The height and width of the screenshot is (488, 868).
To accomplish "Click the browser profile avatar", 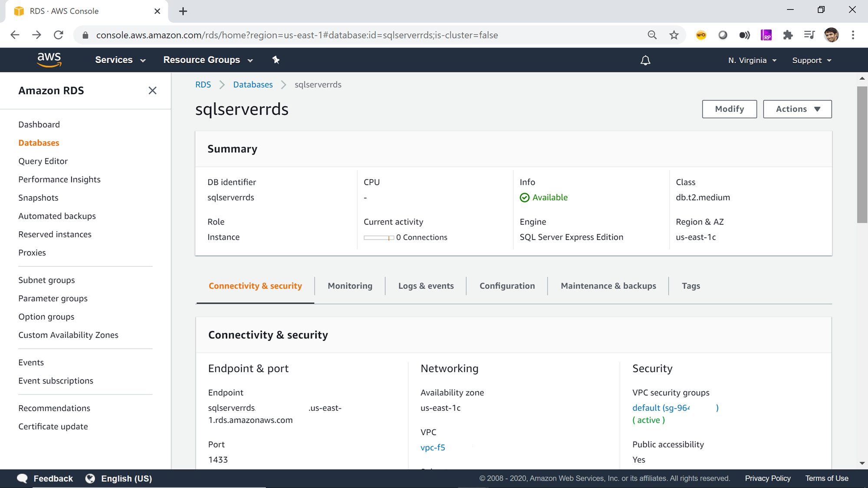I will click(x=832, y=35).
